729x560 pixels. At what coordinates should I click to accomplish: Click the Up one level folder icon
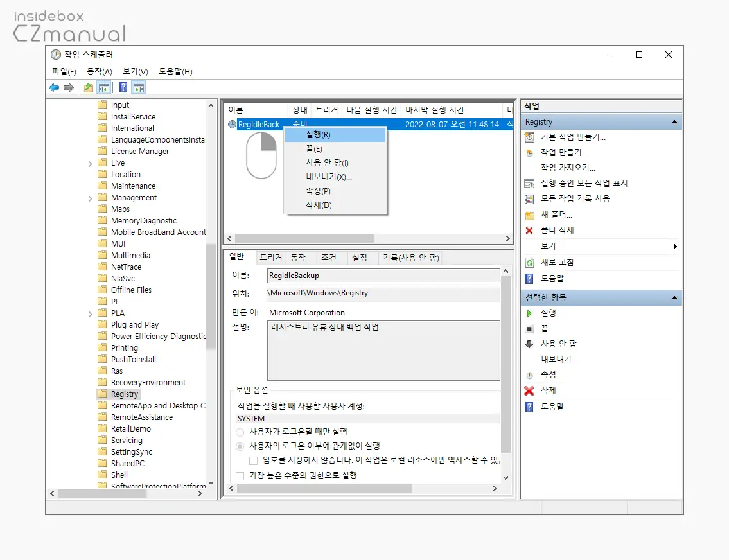[x=89, y=87]
